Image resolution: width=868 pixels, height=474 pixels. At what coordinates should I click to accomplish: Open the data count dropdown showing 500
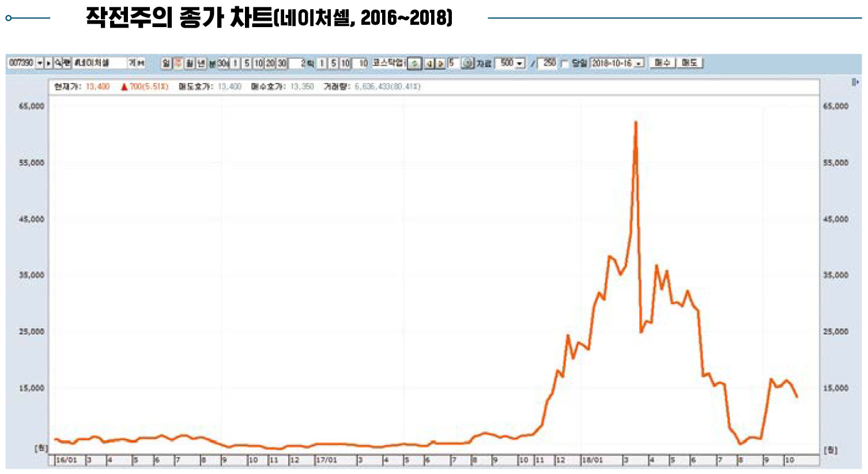point(519,63)
